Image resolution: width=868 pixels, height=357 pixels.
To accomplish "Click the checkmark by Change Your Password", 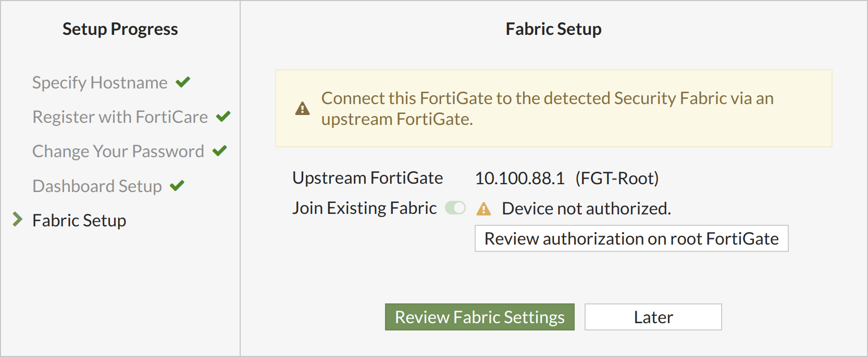I will 219,151.
